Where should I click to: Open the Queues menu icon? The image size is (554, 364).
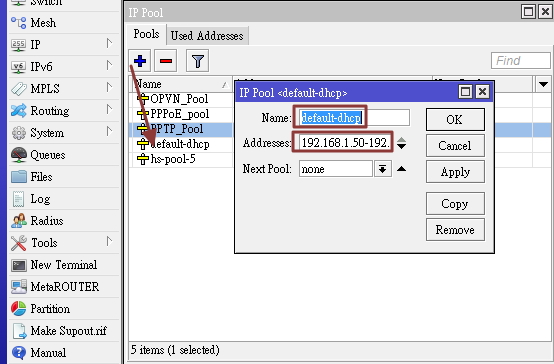19,155
